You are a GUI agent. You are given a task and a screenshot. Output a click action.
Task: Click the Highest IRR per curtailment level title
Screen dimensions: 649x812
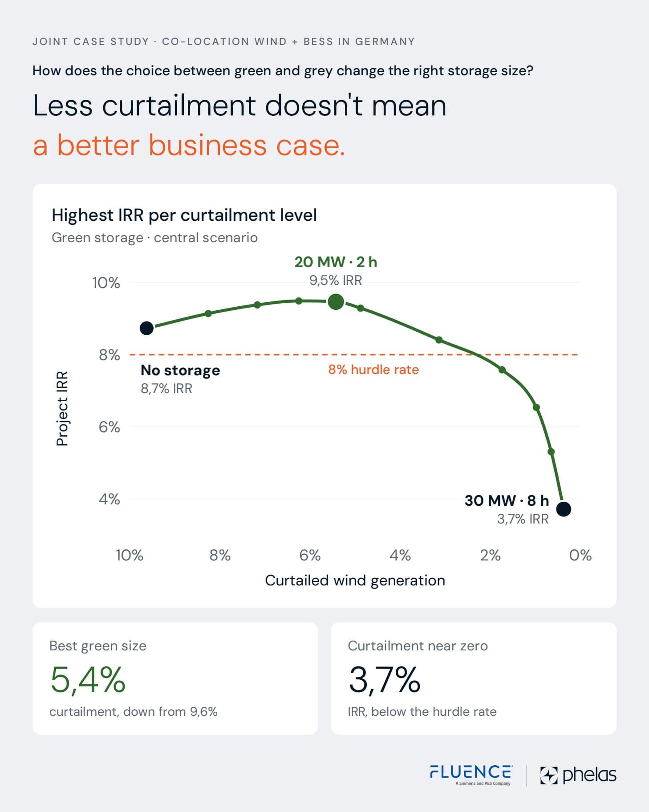tap(184, 215)
